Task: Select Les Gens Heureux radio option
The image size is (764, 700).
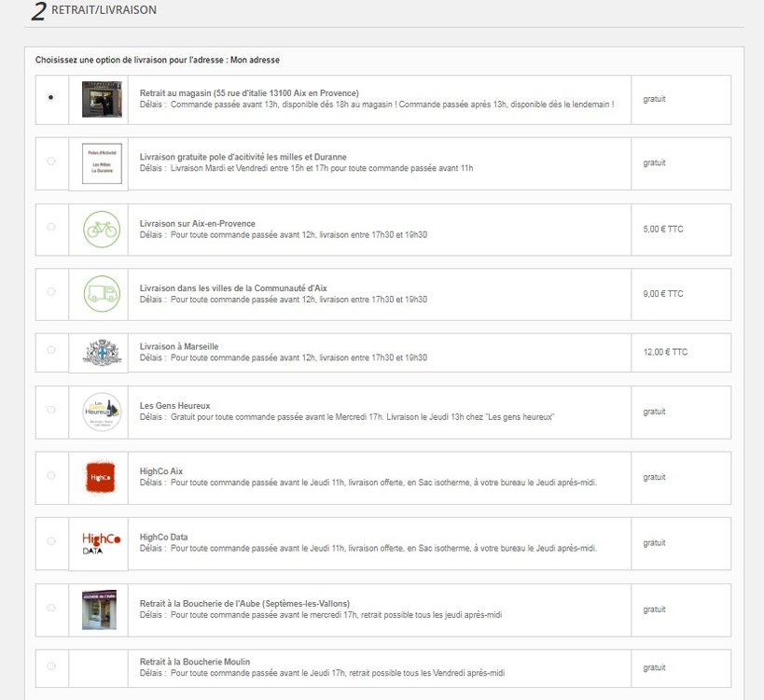Action: pyautogui.click(x=50, y=410)
